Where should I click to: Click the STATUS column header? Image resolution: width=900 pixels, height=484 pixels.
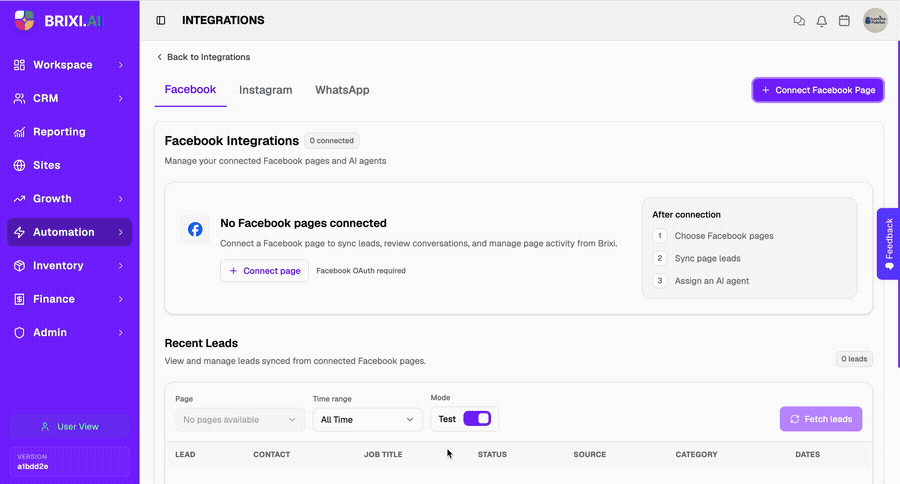(492, 454)
